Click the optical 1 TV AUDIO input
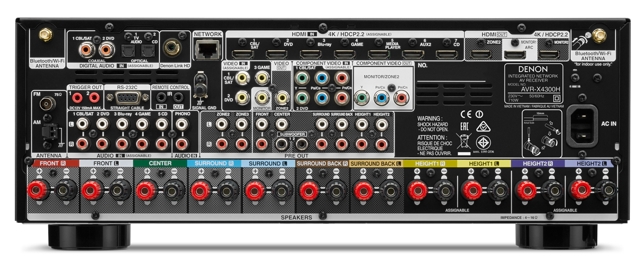Image resolution: width=644 pixels, height=268 pixels. (x=129, y=50)
